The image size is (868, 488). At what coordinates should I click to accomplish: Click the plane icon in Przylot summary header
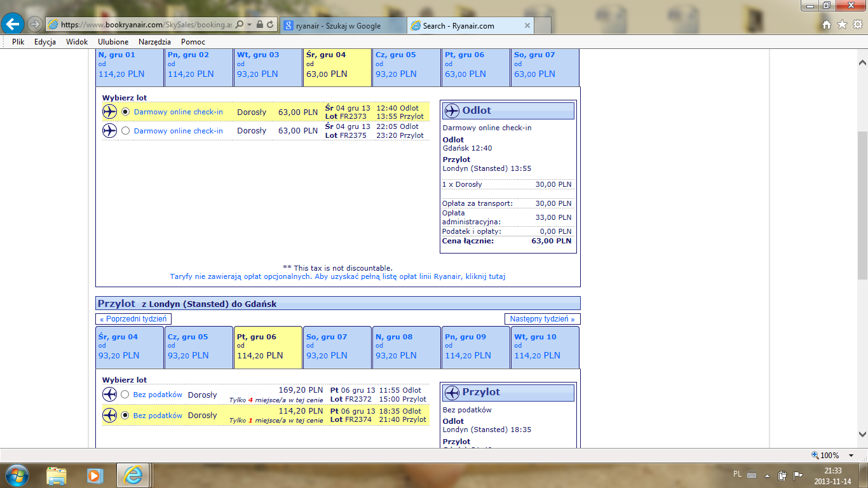click(452, 392)
